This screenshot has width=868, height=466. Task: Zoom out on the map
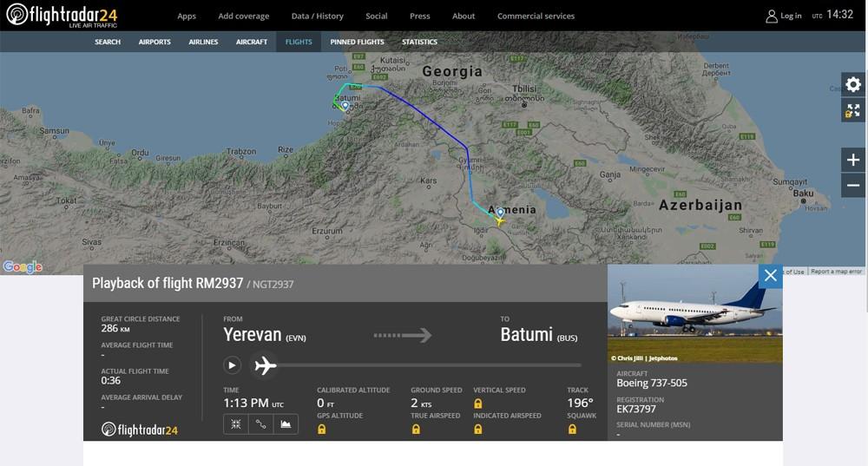pyautogui.click(x=853, y=185)
